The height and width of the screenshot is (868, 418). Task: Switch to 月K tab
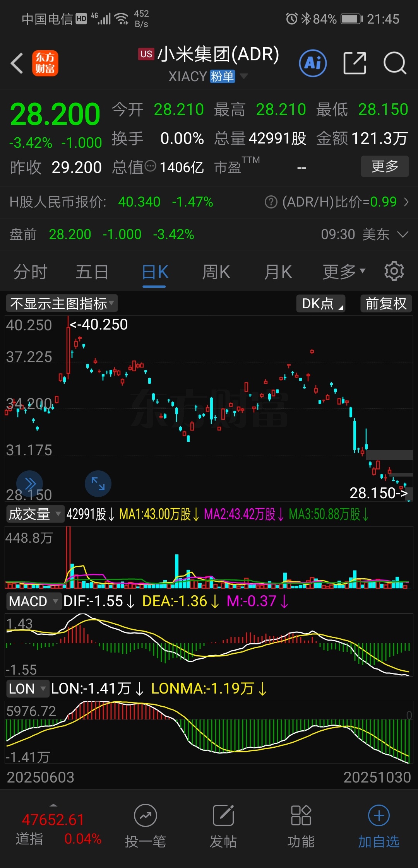[278, 272]
